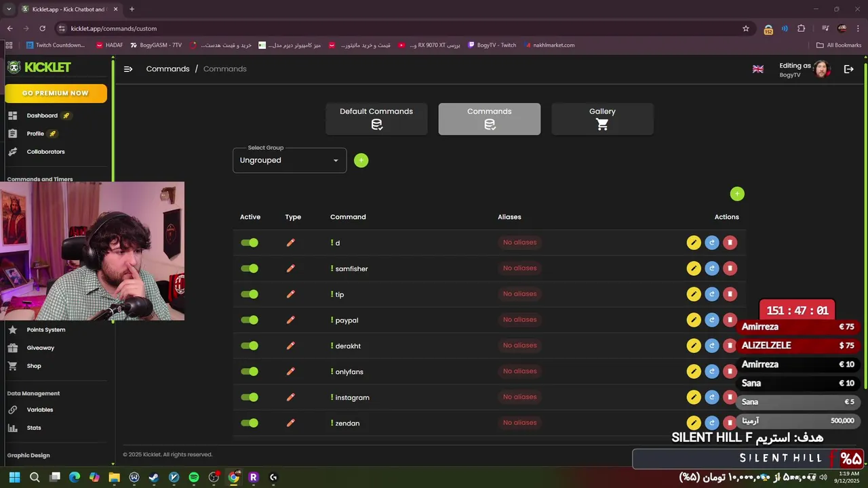
Task: Delete the !d command with red trash
Action: click(730, 243)
